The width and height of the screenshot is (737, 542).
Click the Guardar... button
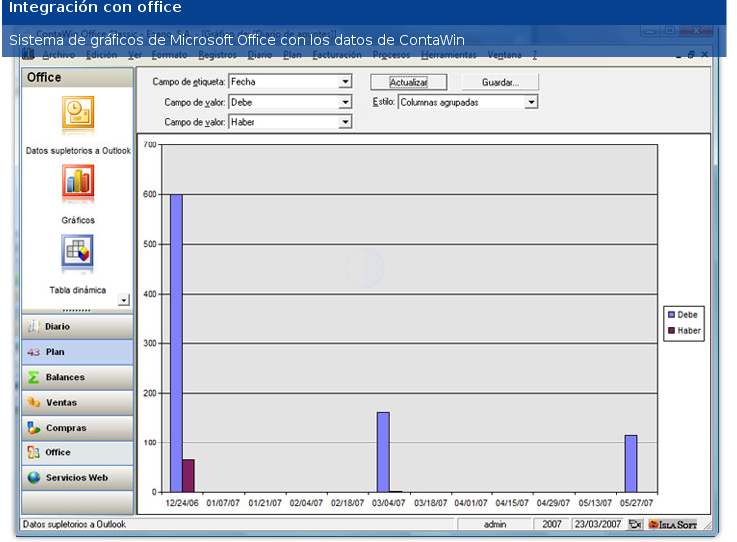[500, 82]
